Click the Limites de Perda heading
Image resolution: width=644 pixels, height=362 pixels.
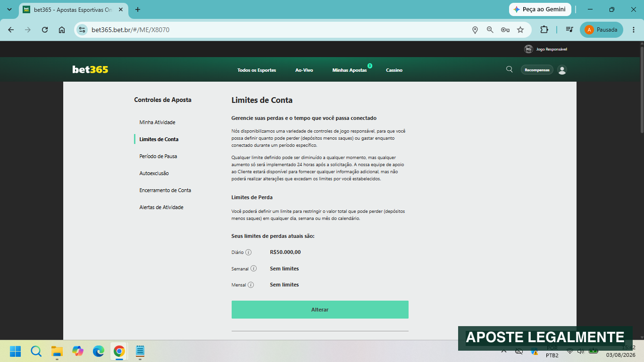(252, 197)
